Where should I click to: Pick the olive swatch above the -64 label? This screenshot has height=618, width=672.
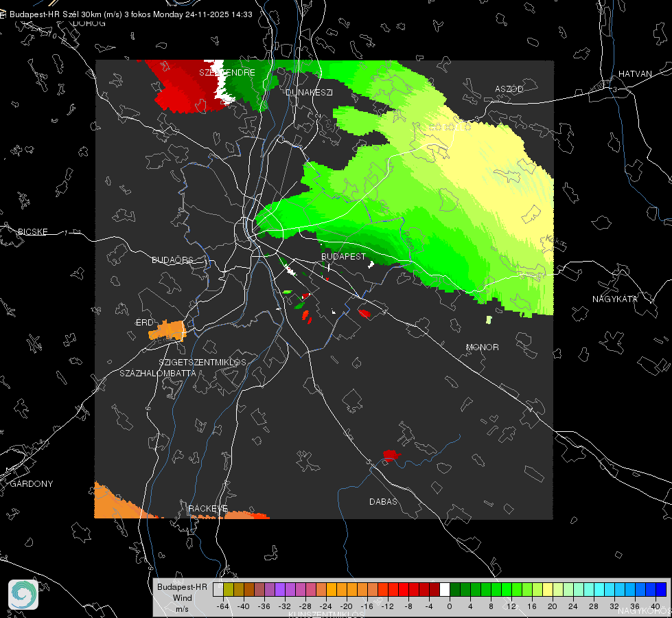click(229, 590)
